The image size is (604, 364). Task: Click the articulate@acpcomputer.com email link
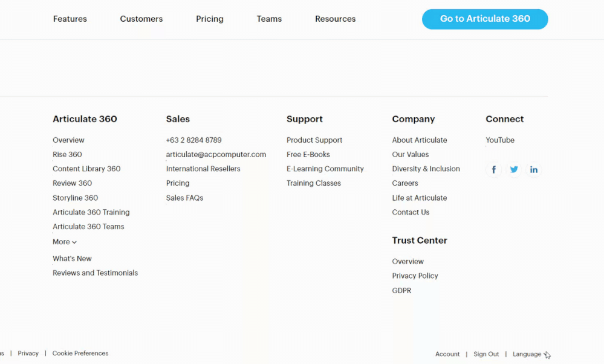pyautogui.click(x=216, y=154)
